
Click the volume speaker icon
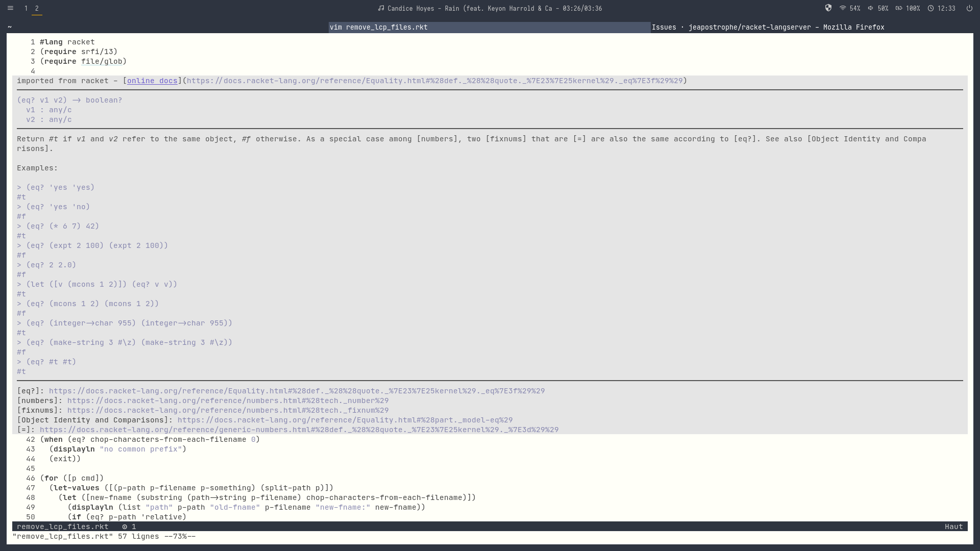(x=870, y=8)
